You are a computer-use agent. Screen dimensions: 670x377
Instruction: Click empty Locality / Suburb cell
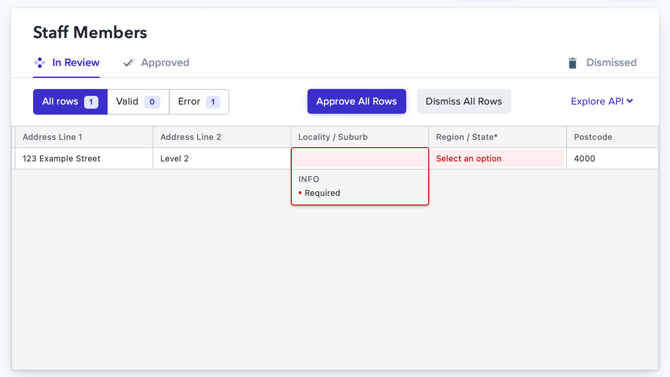coord(360,159)
